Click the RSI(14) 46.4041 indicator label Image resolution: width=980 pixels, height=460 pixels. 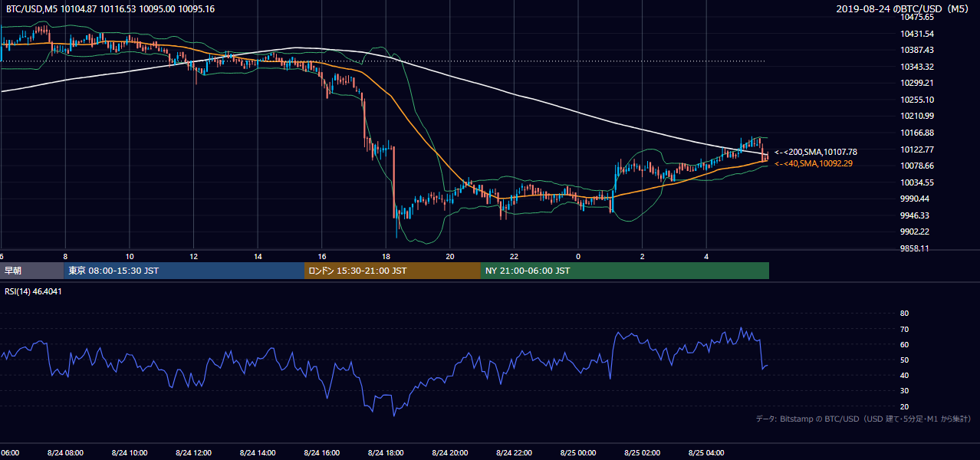34,291
